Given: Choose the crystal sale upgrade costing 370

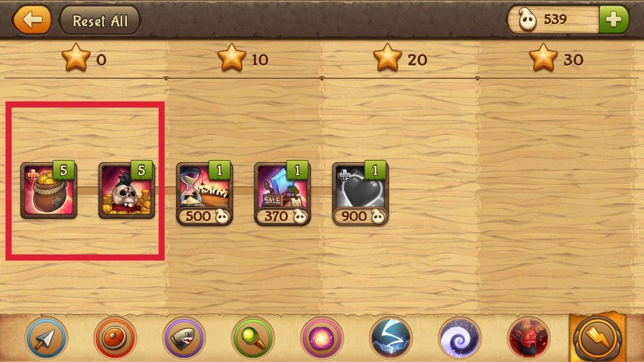Looking at the screenshot, I should point(282,193).
